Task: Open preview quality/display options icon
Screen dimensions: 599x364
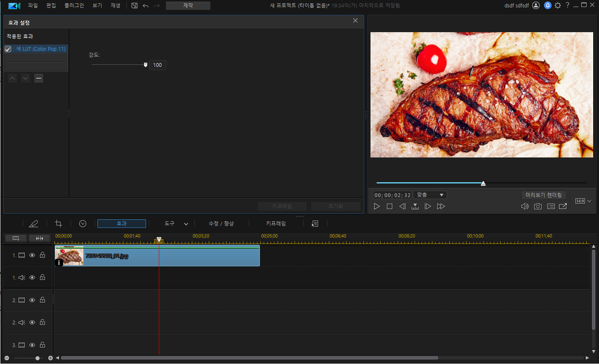Action: [551, 207]
